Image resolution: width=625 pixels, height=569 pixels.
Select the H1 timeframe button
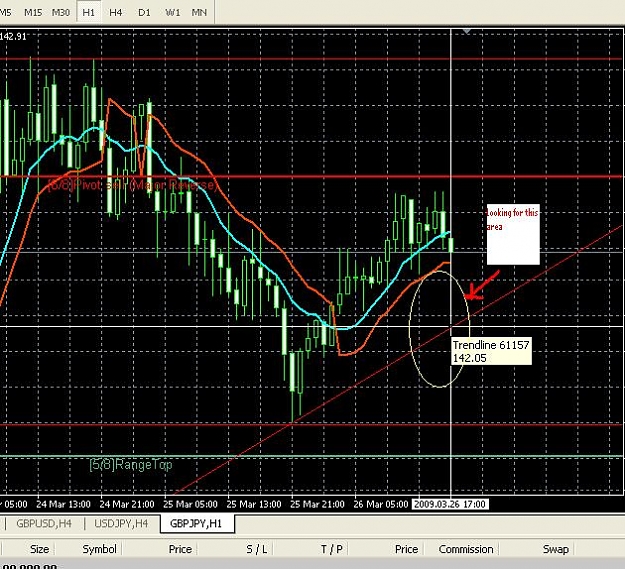point(88,12)
